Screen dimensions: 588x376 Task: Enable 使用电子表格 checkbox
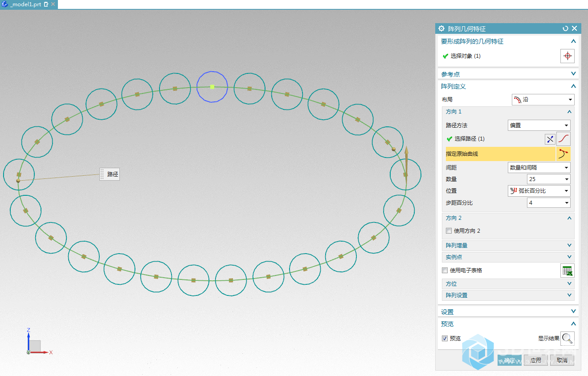click(445, 270)
